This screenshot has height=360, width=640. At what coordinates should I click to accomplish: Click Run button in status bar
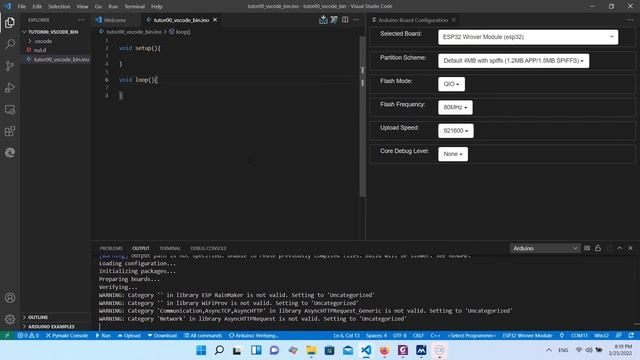(103, 336)
